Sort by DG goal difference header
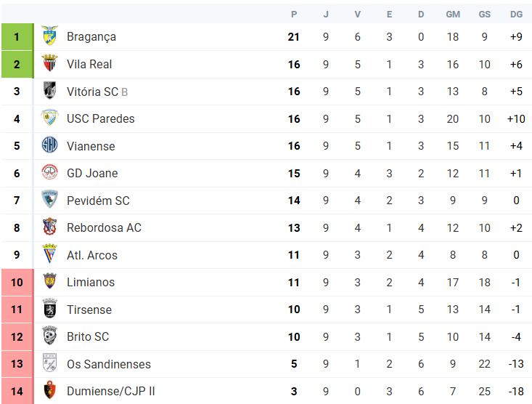Viewport: 532px width, 404px height. point(516,15)
